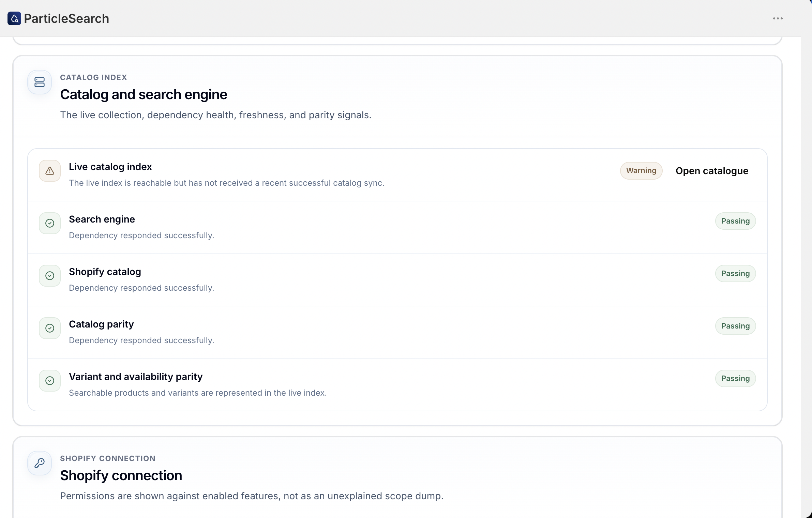Click the ParticleSearch logo icon
The width and height of the screenshot is (812, 518).
click(14, 18)
